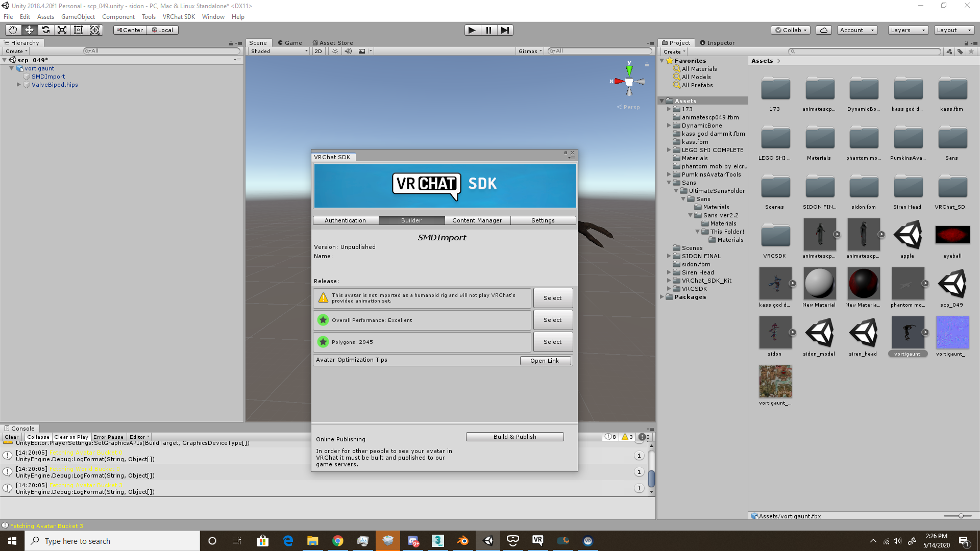The height and width of the screenshot is (551, 980).
Task: Toggle Clear on Play in Console
Action: pos(71,437)
